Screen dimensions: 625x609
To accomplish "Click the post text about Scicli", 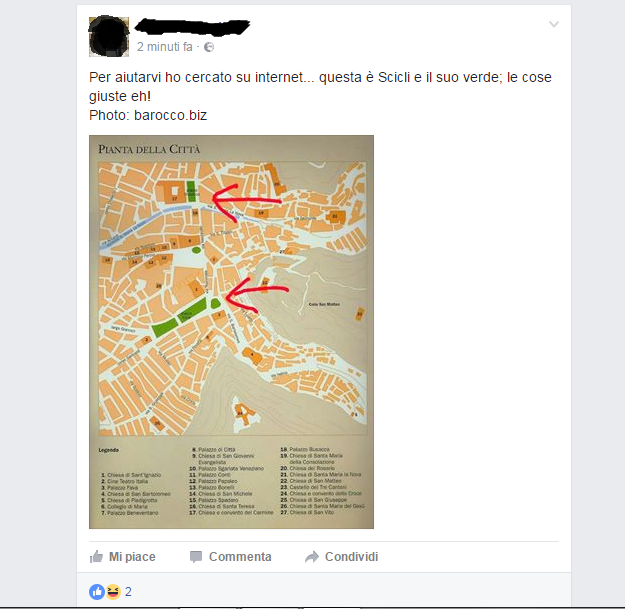I will coord(320,86).
